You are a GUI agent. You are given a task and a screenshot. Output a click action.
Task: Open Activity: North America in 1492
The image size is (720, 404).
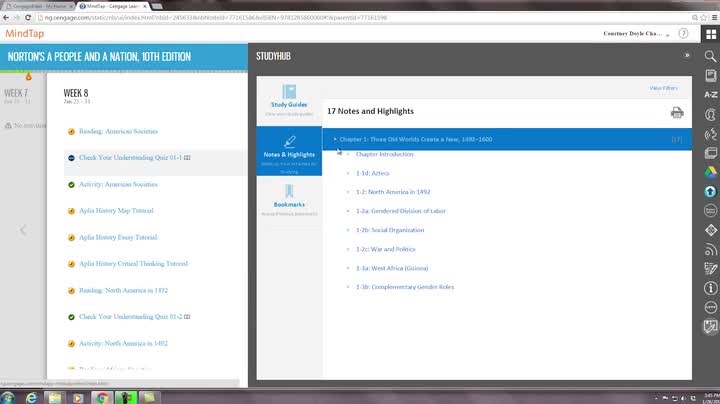[124, 343]
